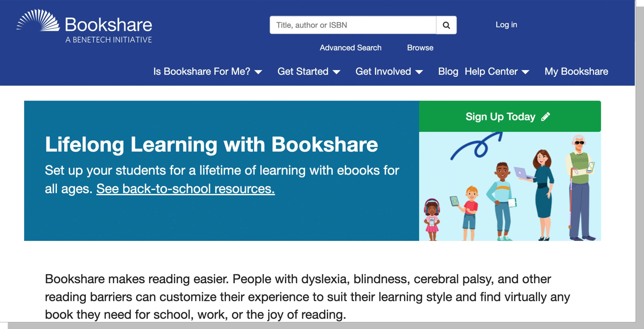Click the A Benetech Initiative text under the logo
644x329 pixels.
tap(109, 39)
